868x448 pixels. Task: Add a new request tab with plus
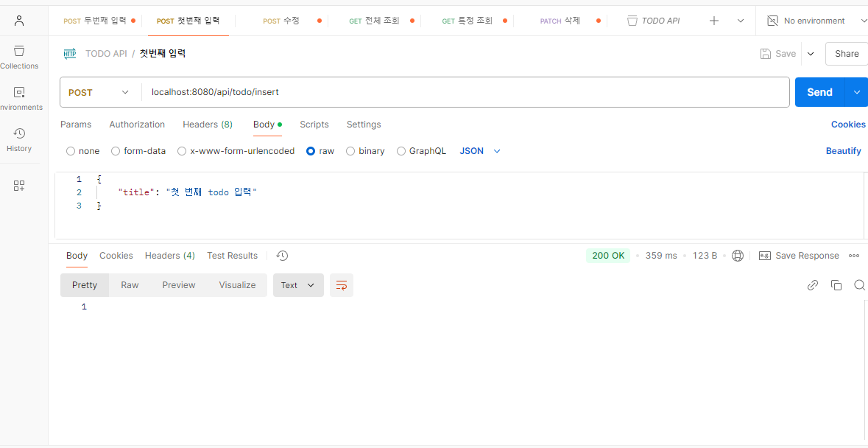pos(714,21)
